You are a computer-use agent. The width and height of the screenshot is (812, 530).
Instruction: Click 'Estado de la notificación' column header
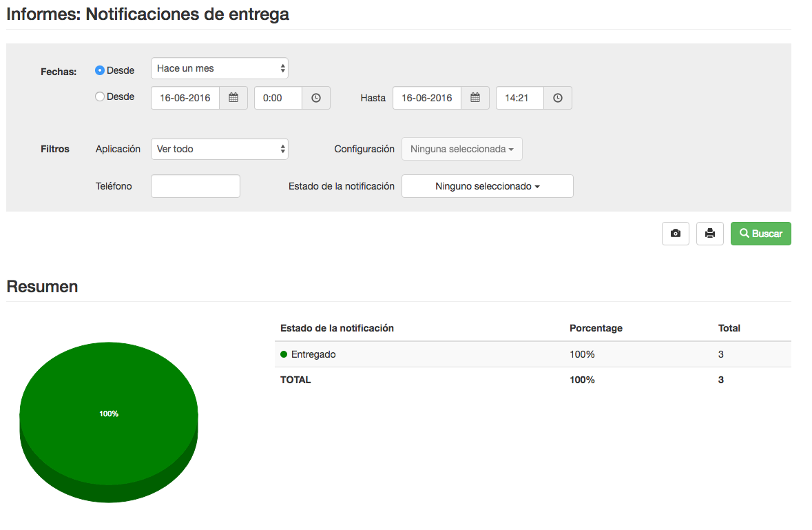337,328
